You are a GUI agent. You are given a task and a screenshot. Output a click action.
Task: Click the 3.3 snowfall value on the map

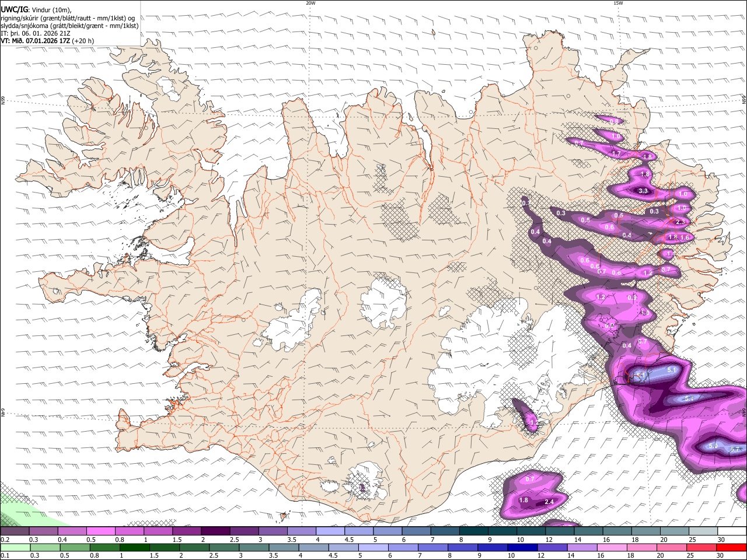click(x=643, y=191)
